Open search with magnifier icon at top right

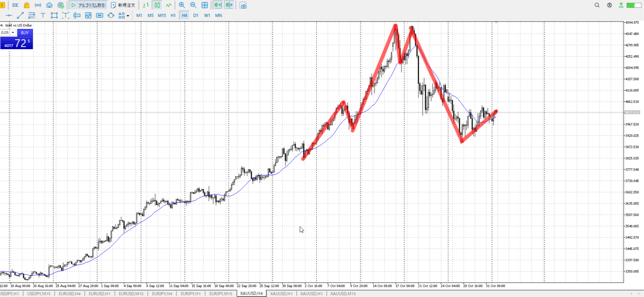tap(597, 5)
